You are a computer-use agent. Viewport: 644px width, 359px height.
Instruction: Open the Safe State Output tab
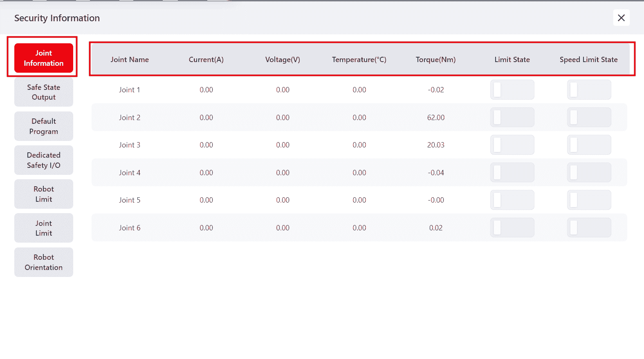tap(44, 92)
